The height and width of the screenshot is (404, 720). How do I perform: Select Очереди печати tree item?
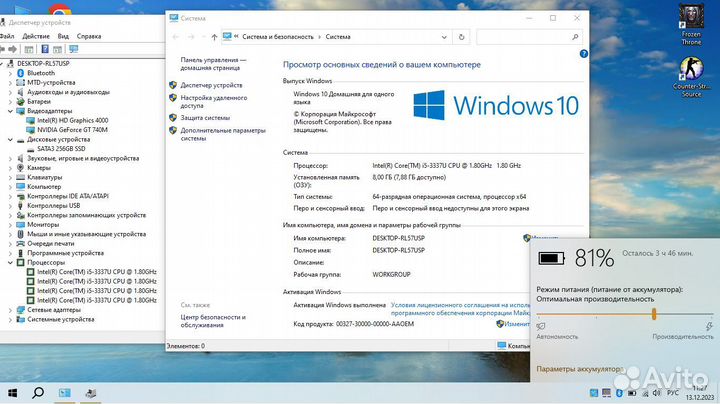[51, 244]
